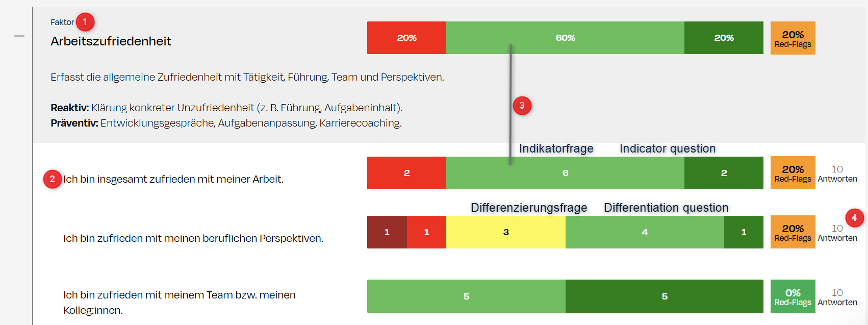
Task: Click the 'Differentiation question' annotation label
Action: click(666, 208)
